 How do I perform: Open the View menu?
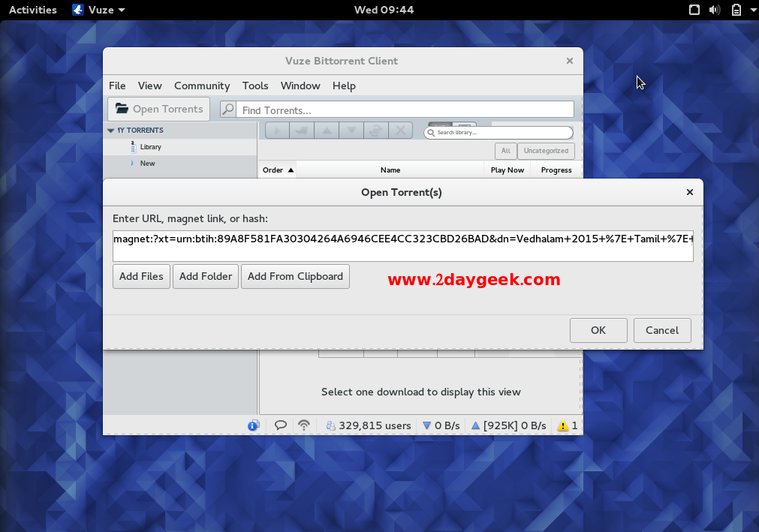(149, 86)
